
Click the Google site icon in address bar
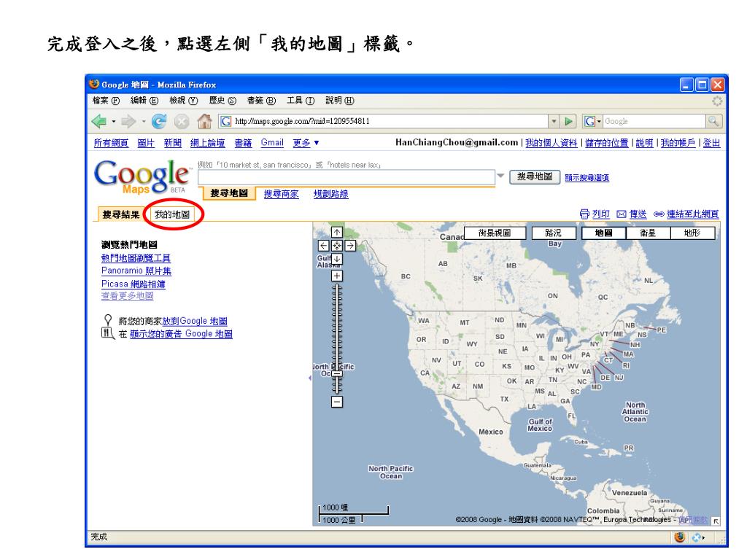[226, 122]
